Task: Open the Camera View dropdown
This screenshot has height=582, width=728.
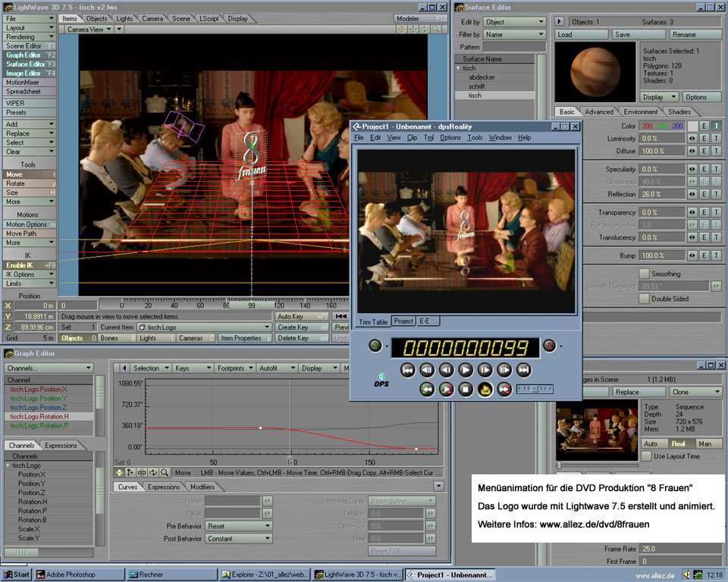Action: 89,30
